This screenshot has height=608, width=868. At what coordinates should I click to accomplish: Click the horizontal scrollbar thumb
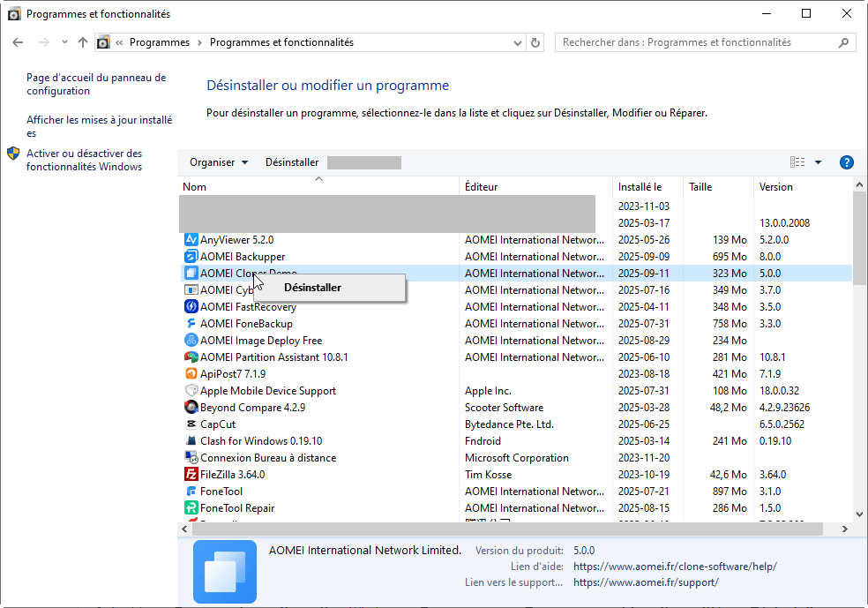[507, 529]
